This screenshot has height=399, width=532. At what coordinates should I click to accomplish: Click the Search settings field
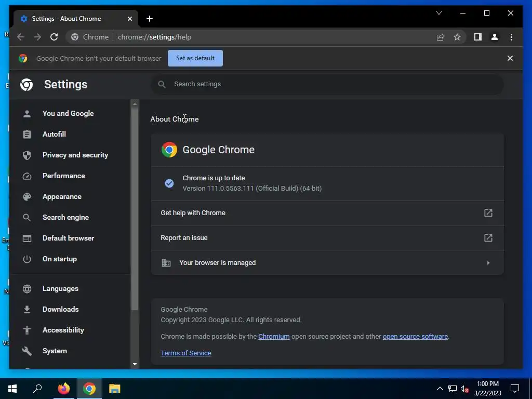tap(327, 84)
